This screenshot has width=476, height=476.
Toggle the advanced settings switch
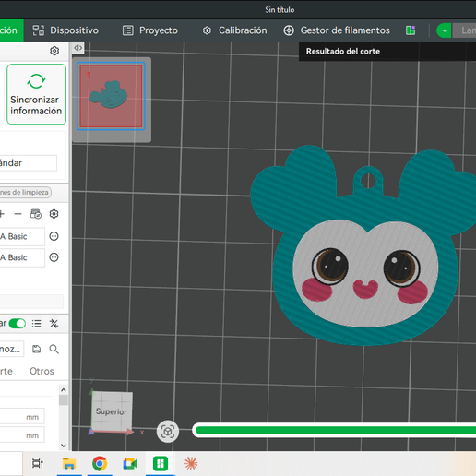pos(18,324)
